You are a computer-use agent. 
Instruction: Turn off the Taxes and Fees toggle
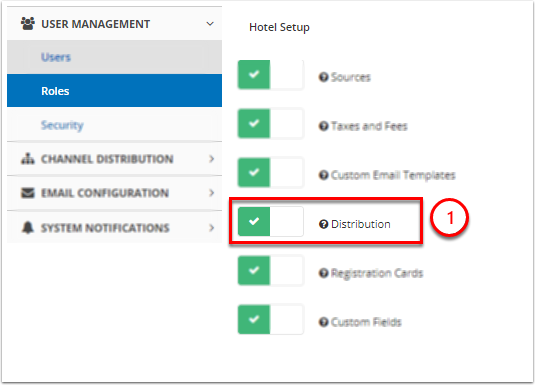271,123
